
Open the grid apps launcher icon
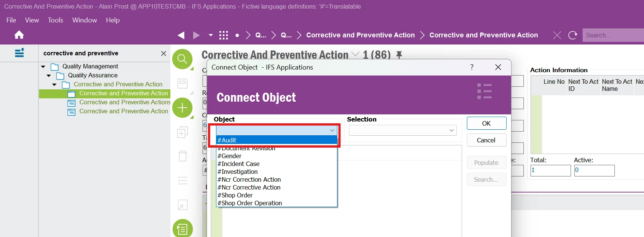coord(224,35)
